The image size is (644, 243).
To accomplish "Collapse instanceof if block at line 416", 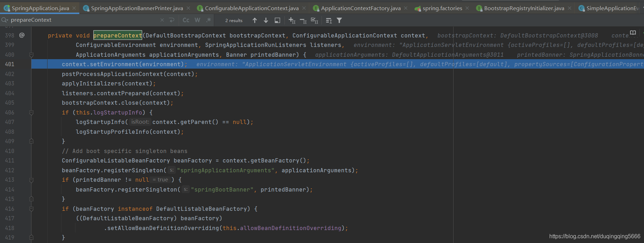I will (x=31, y=209).
